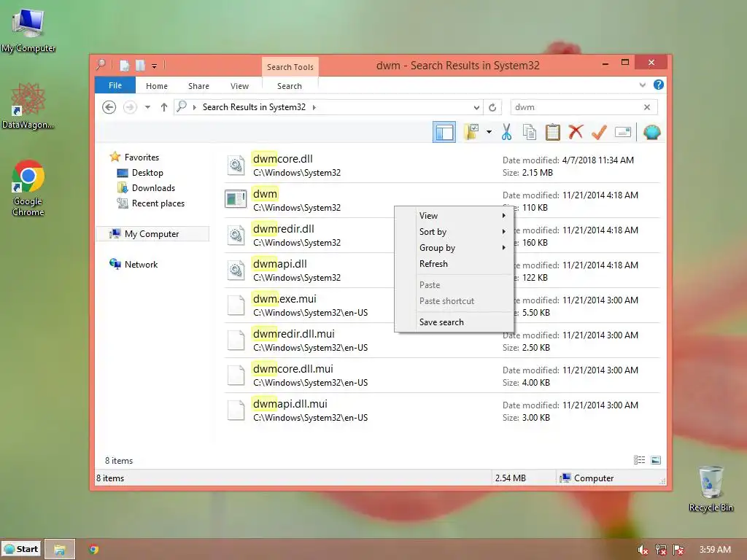Select the dwmredir.dll.mui file result

point(441,341)
